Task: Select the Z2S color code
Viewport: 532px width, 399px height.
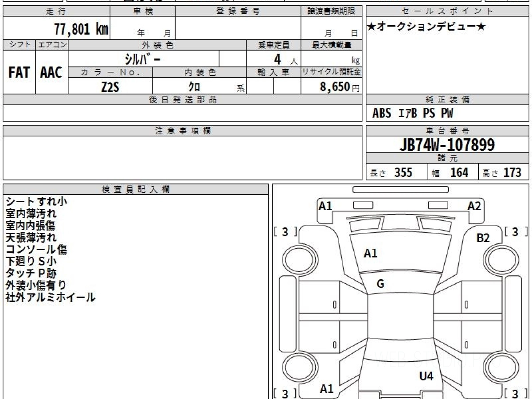Action: click(110, 87)
